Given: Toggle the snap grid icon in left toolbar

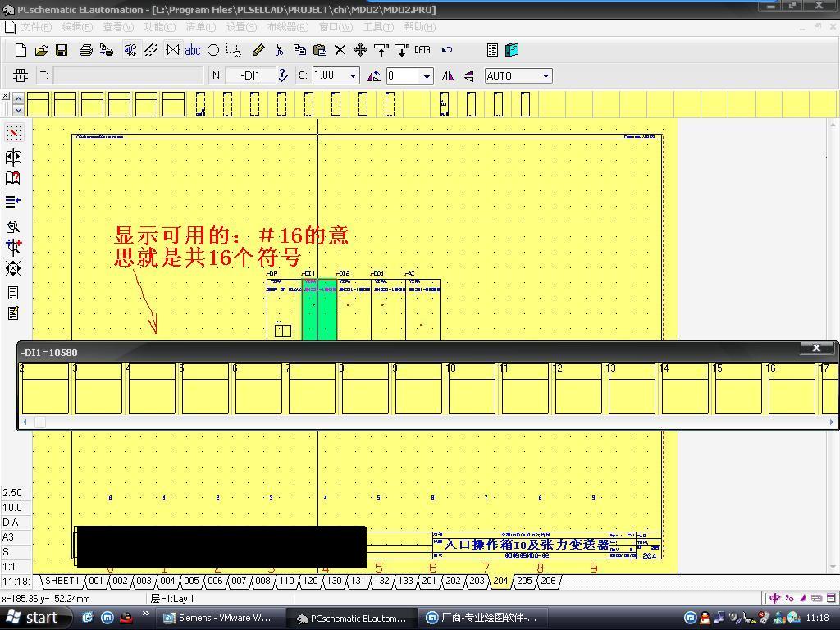Looking at the screenshot, I should [x=13, y=132].
